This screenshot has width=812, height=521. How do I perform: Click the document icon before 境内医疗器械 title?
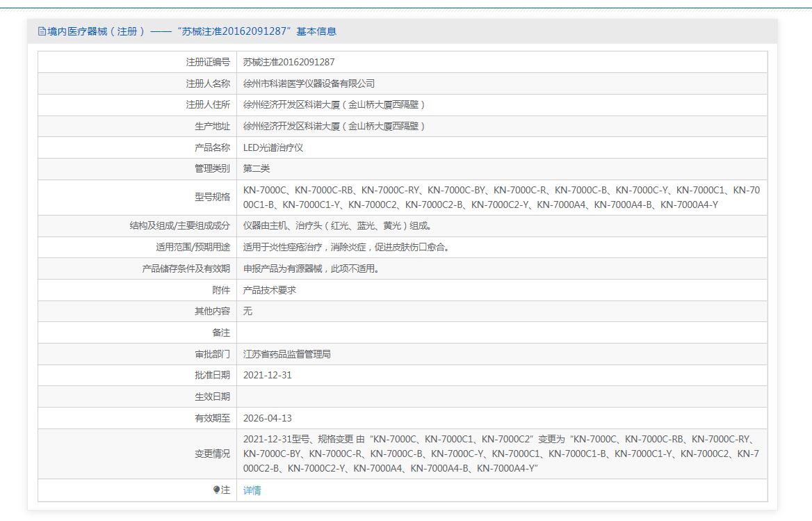point(42,31)
